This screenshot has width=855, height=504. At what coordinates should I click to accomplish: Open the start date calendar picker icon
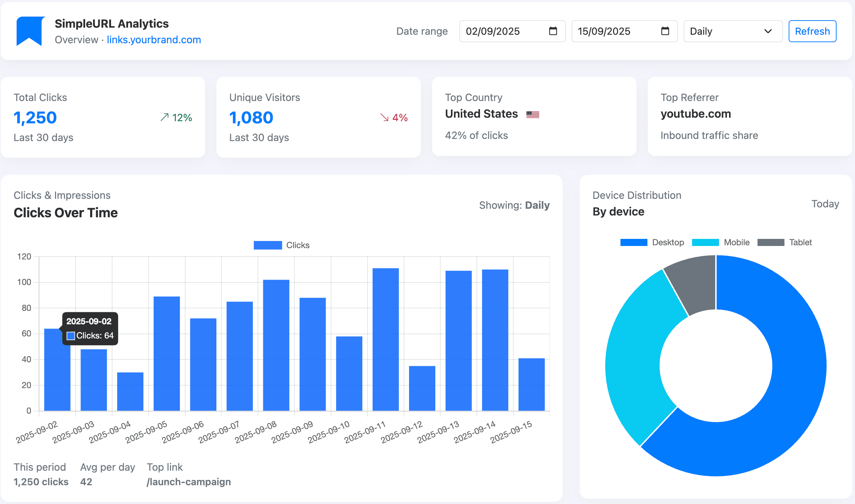[553, 31]
